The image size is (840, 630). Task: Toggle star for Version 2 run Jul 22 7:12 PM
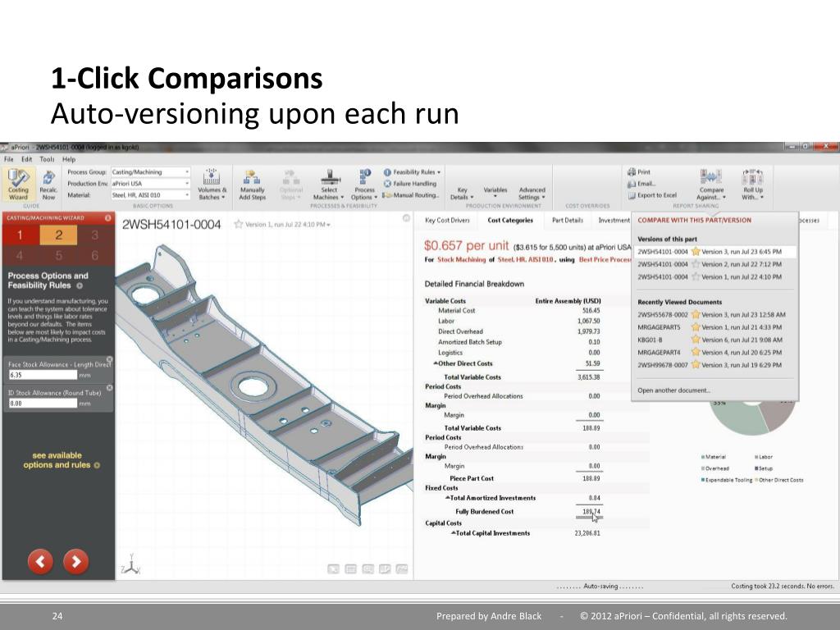[x=696, y=264]
